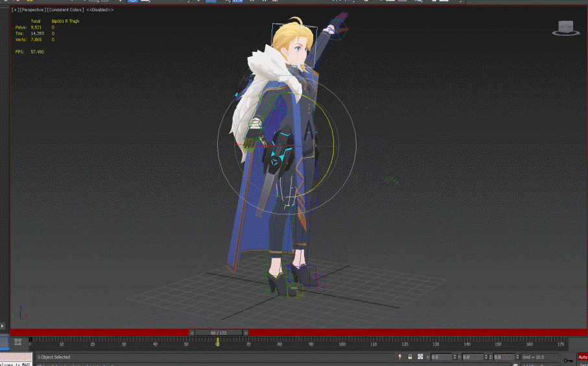The width and height of the screenshot is (588, 366).
Task: Click the Tris count 14,393
Action: pyautogui.click(x=37, y=33)
